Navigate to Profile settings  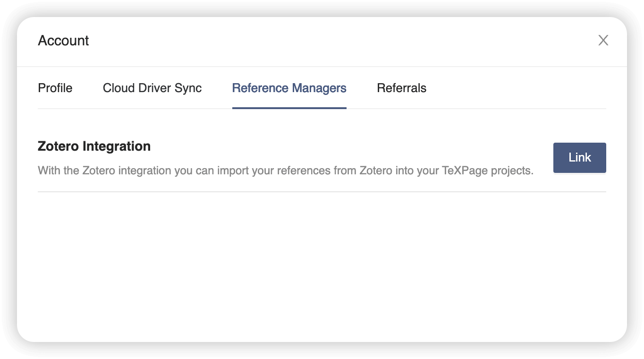pos(55,88)
